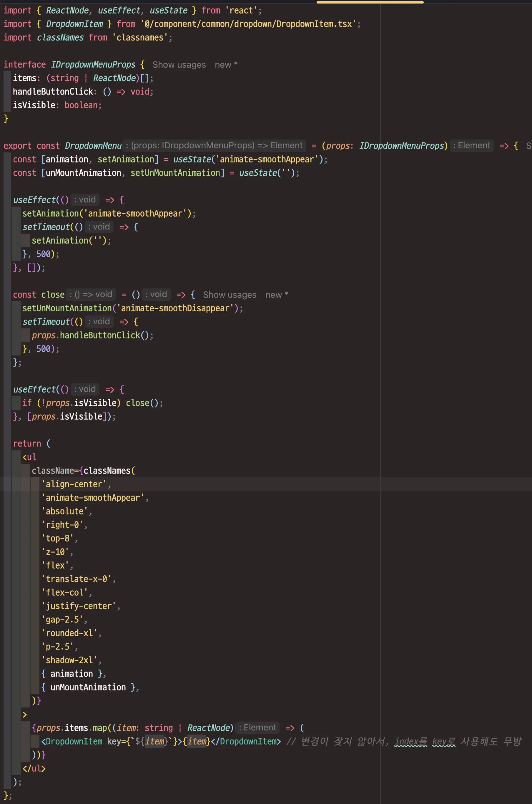Image resolution: width=532 pixels, height=804 pixels.
Task: Click the 'new *' hint beside const close
Action: [277, 295]
